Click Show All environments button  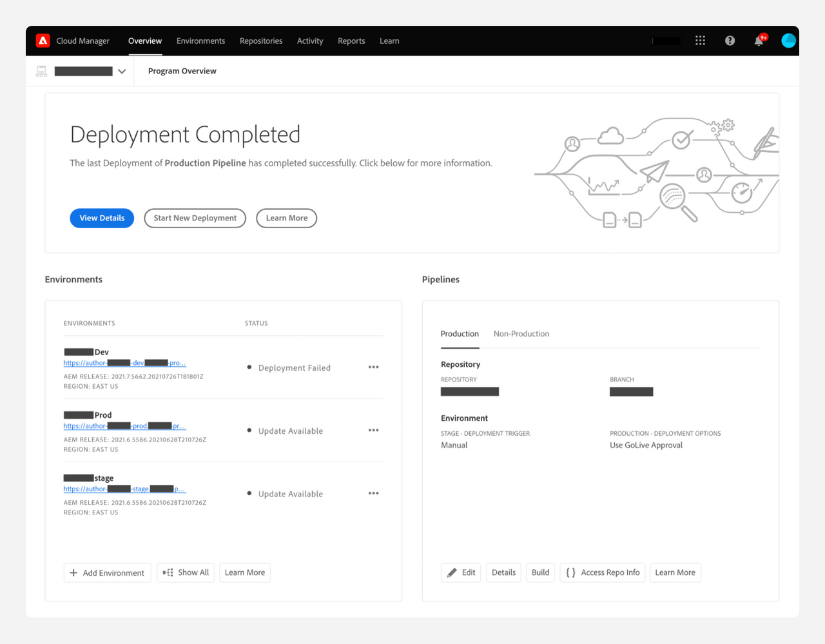pyautogui.click(x=186, y=572)
